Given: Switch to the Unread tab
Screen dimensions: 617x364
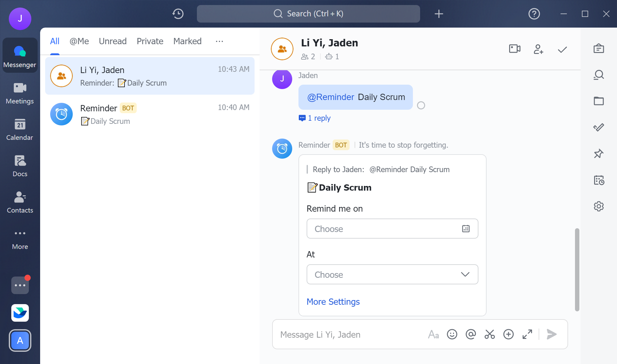Looking at the screenshot, I should coord(113,41).
